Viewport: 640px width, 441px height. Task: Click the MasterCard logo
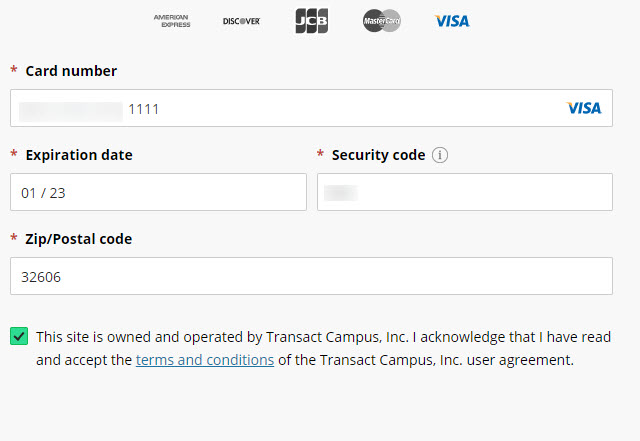click(382, 21)
